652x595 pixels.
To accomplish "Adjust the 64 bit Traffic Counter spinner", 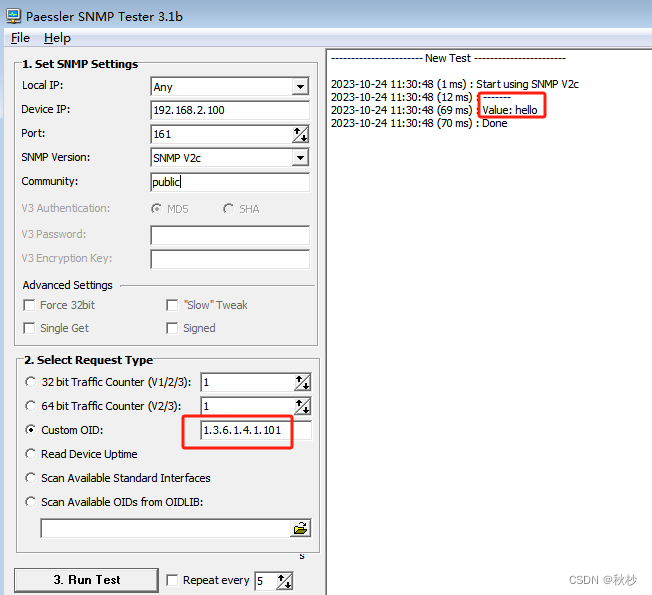I will tap(302, 406).
